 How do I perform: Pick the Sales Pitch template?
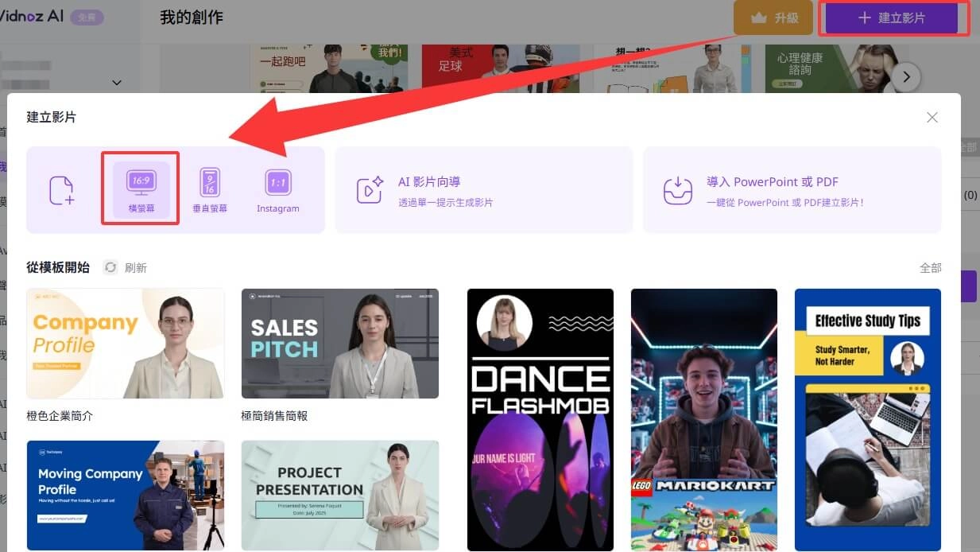[339, 343]
